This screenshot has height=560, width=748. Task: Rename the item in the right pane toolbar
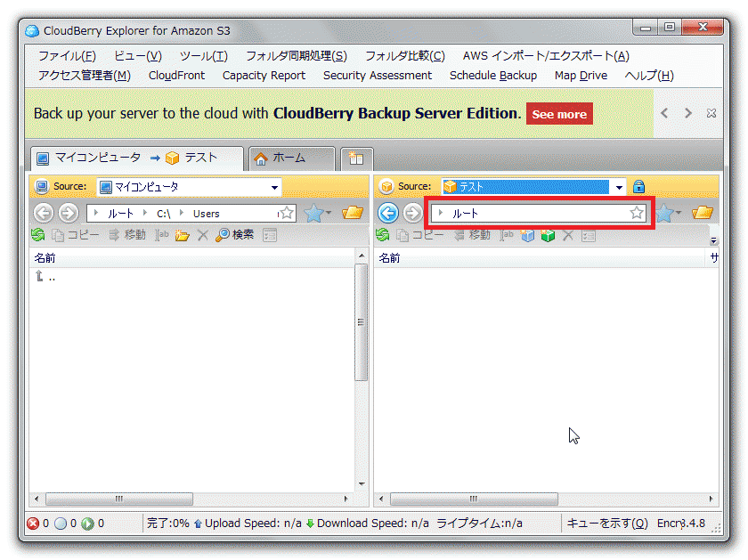[507, 235]
